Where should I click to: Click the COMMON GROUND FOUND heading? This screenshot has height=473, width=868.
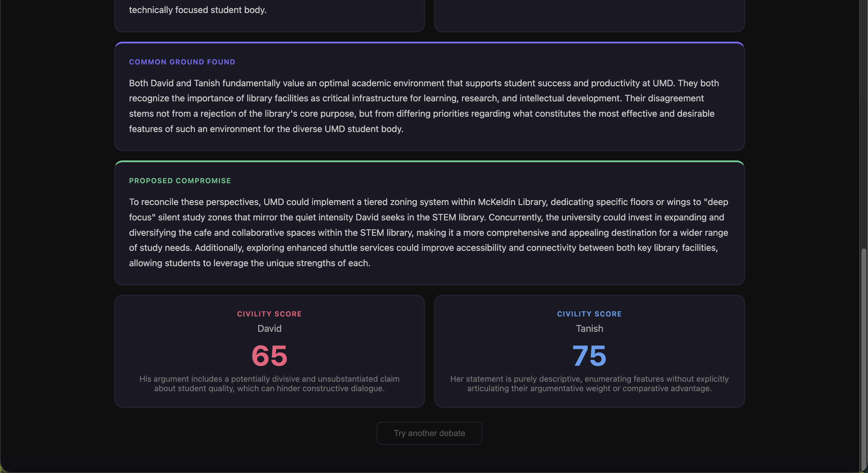[182, 62]
